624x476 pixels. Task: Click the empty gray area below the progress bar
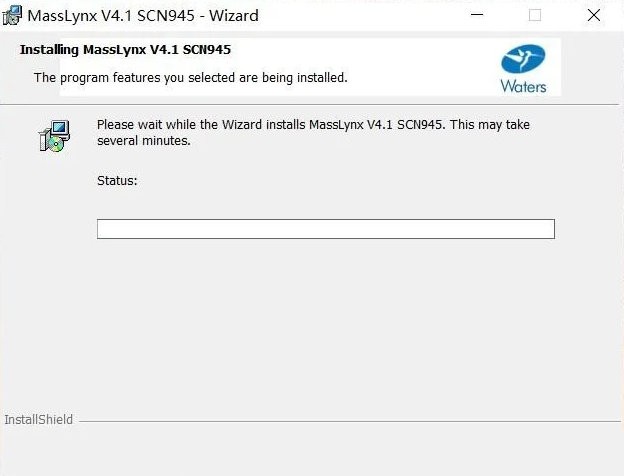(325, 320)
